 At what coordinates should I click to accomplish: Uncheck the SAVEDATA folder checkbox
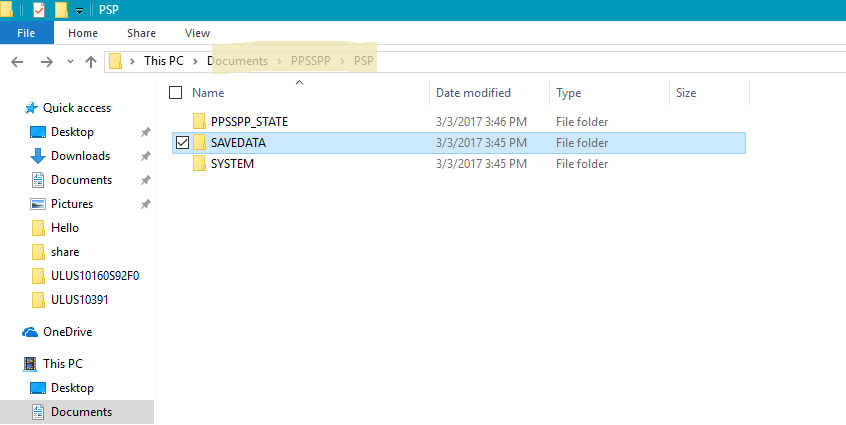click(181, 143)
